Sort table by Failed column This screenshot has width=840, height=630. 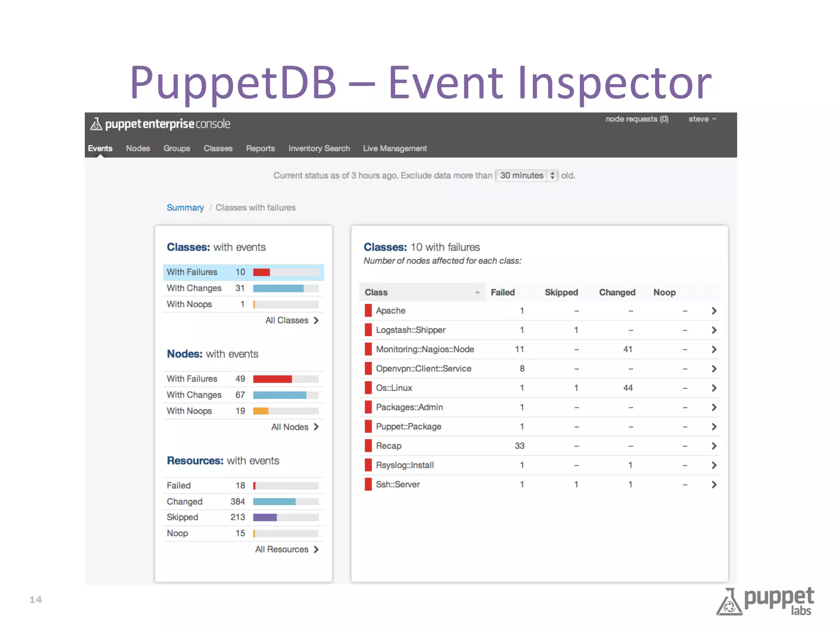[x=503, y=292]
